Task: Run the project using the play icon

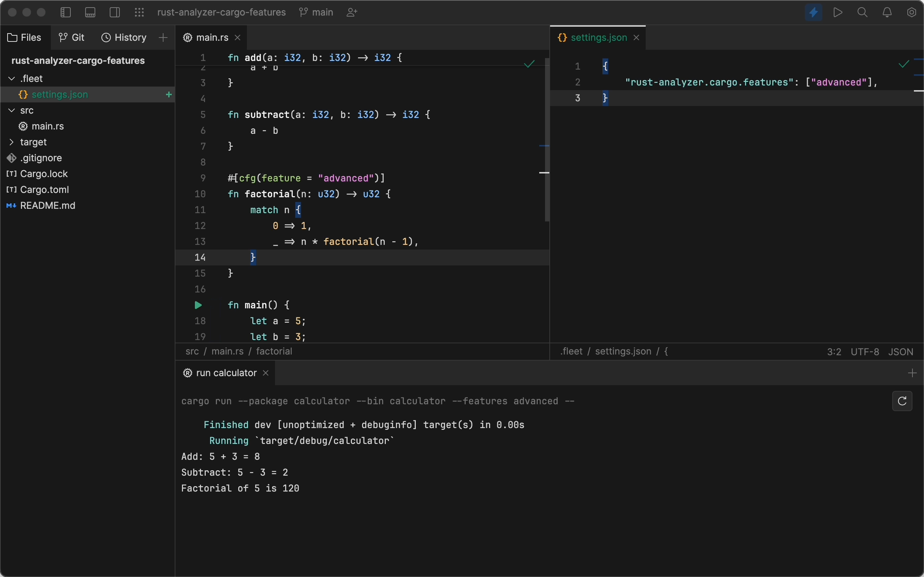Action: click(838, 12)
